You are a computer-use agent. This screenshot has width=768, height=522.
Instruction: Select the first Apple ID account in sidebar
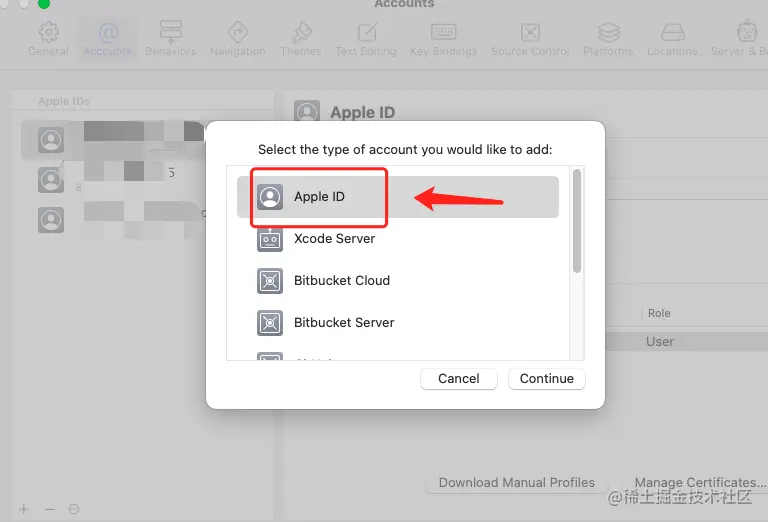click(x=113, y=141)
